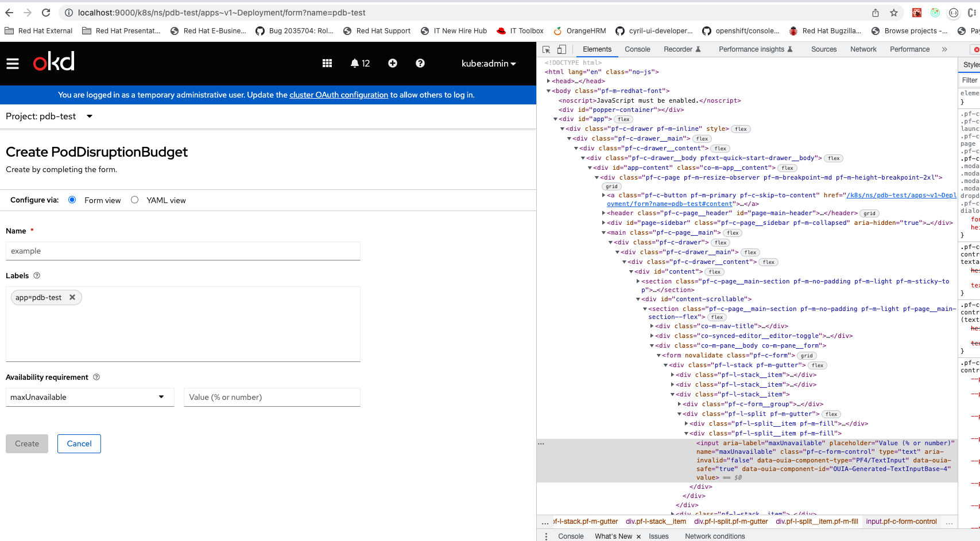The width and height of the screenshot is (980, 541).
Task: Click the browser forward arrow
Action: coord(28,13)
